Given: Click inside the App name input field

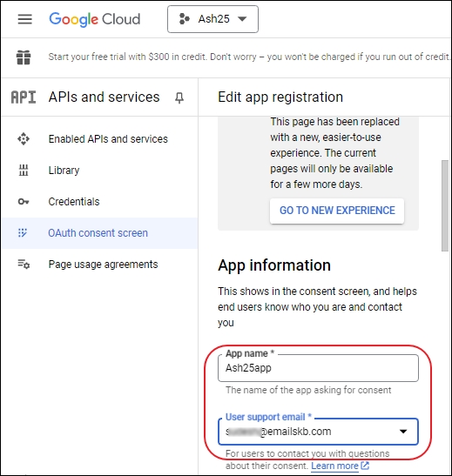Looking at the screenshot, I should click(318, 368).
